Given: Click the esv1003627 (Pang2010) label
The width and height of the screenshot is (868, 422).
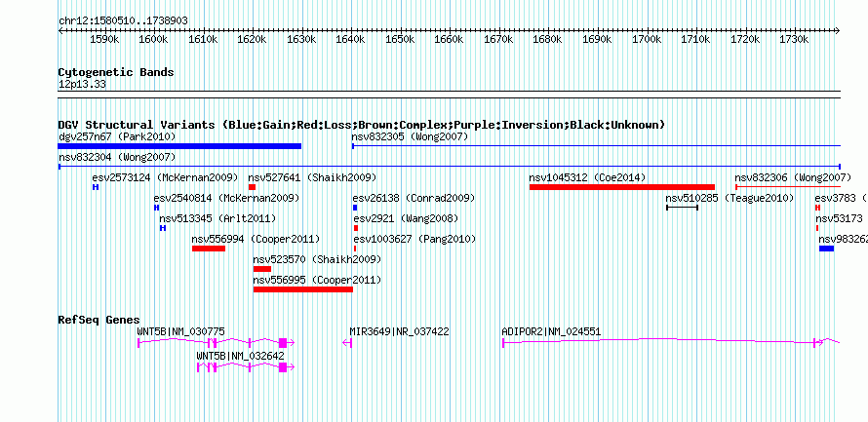Looking at the screenshot, I should tap(414, 239).
